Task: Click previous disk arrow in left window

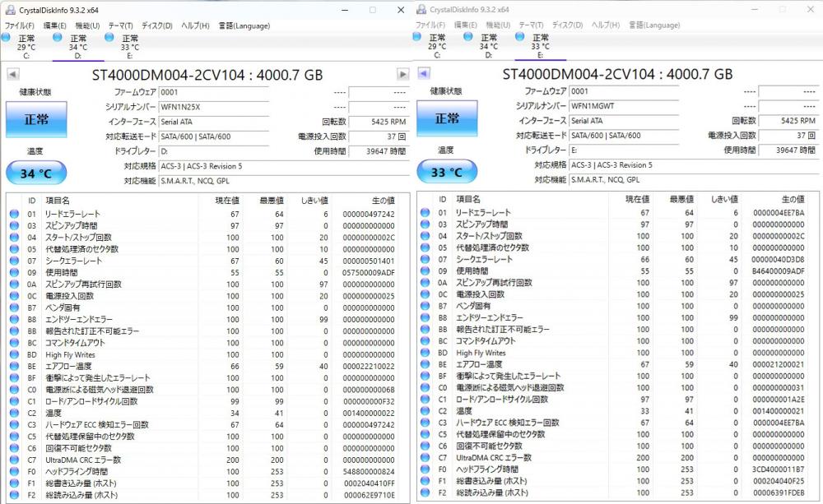Action: point(13,75)
